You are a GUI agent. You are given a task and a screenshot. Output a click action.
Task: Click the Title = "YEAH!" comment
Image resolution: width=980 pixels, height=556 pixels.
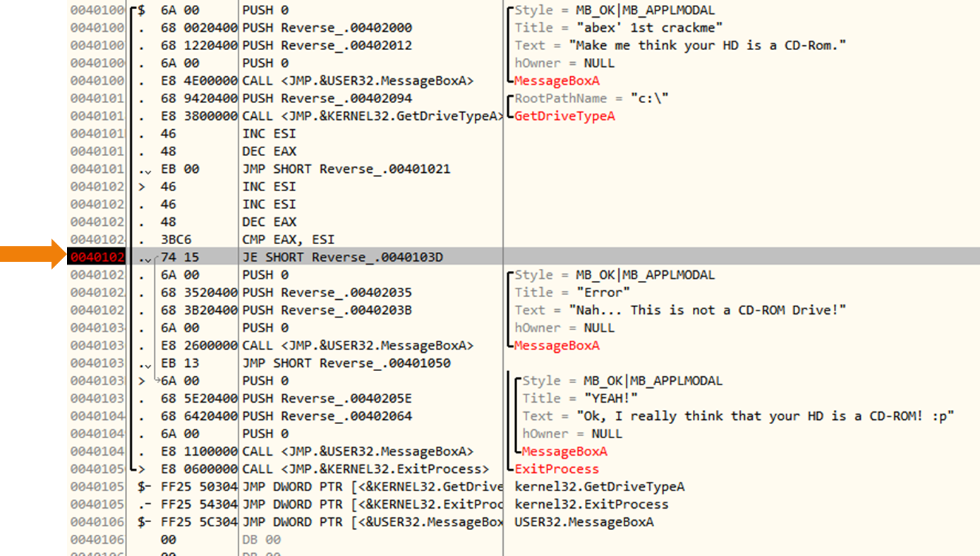click(580, 399)
